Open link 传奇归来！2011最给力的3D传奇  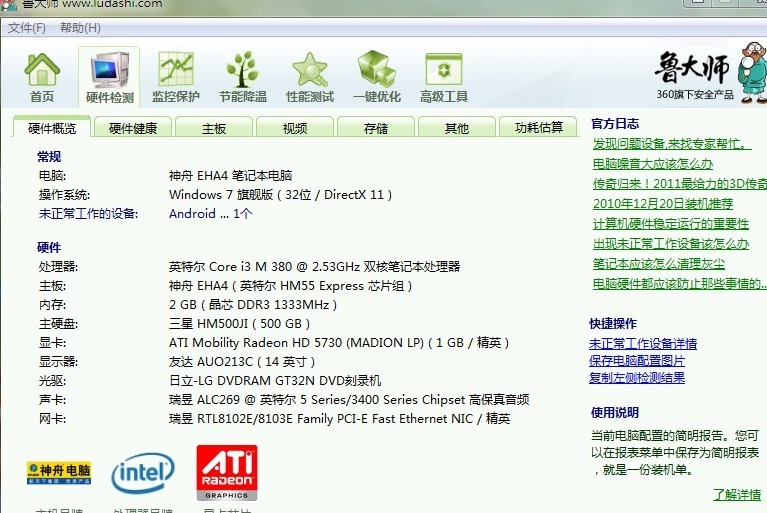(x=679, y=184)
